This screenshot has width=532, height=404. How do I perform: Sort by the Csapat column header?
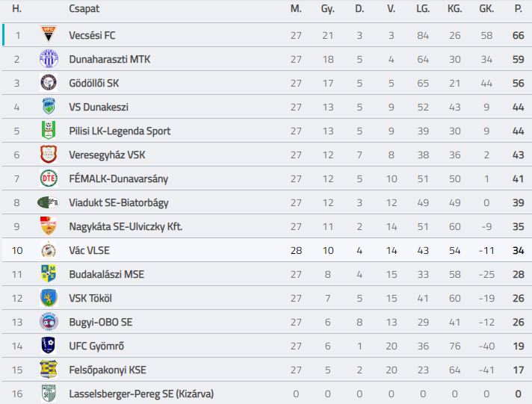click(x=84, y=8)
